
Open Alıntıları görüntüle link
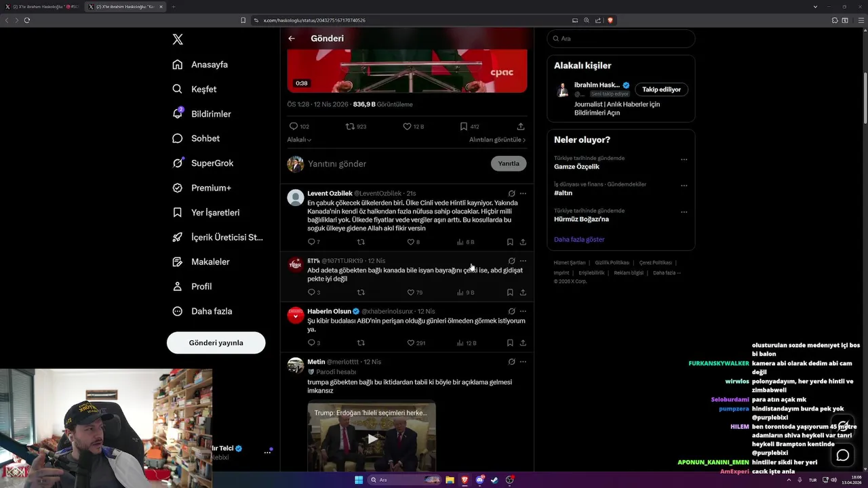click(x=497, y=140)
